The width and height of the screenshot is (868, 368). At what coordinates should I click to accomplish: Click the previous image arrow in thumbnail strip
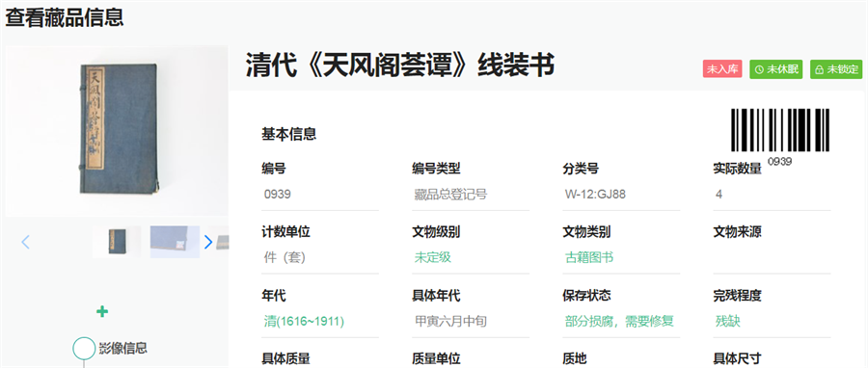click(x=25, y=242)
